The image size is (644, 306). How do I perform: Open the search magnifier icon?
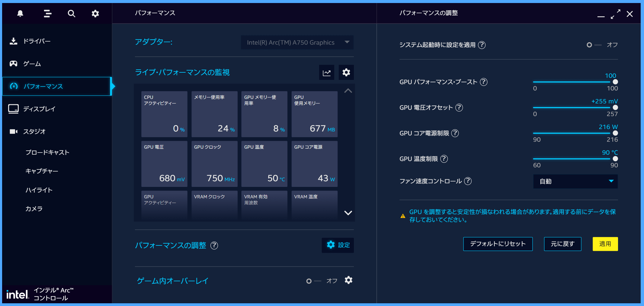[71, 14]
